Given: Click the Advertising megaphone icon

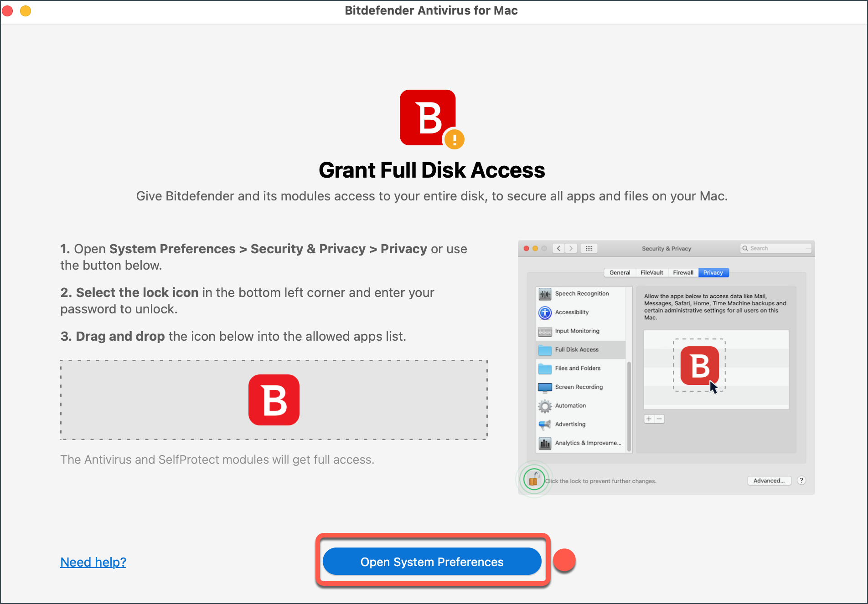Looking at the screenshot, I should click(x=545, y=425).
